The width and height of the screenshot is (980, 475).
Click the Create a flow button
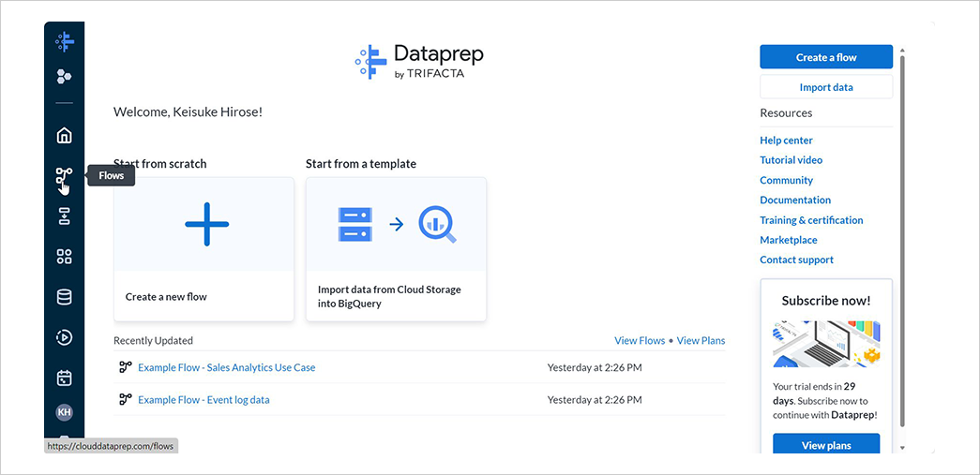pyautogui.click(x=826, y=57)
